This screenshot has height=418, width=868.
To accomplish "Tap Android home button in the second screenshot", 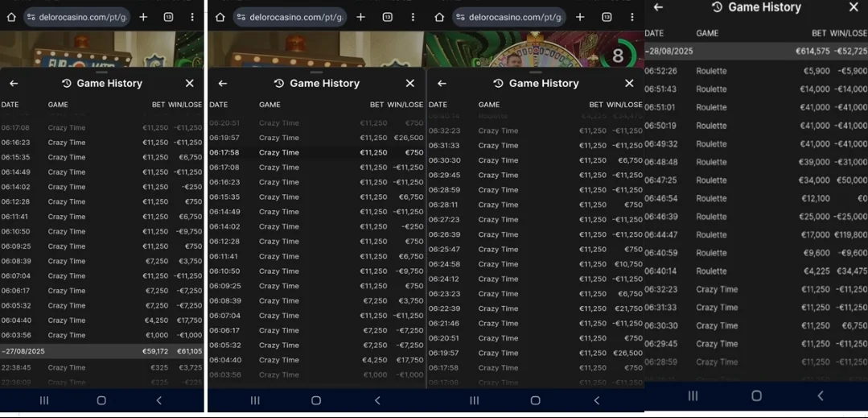I will [316, 400].
